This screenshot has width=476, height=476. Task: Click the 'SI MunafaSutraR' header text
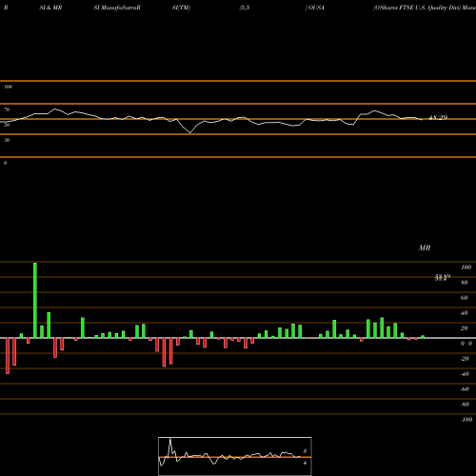click(x=117, y=8)
